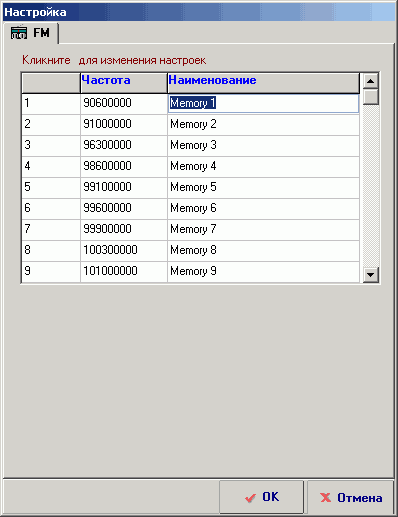Click the Memory 4 name cell
Image resolution: width=398 pixels, height=517 pixels.
(263, 167)
